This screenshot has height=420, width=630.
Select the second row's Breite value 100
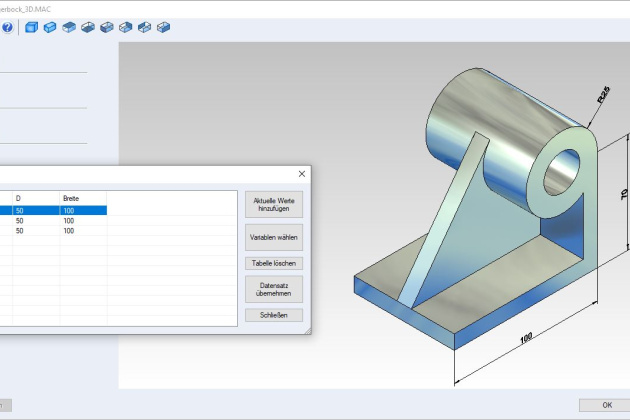point(69,220)
